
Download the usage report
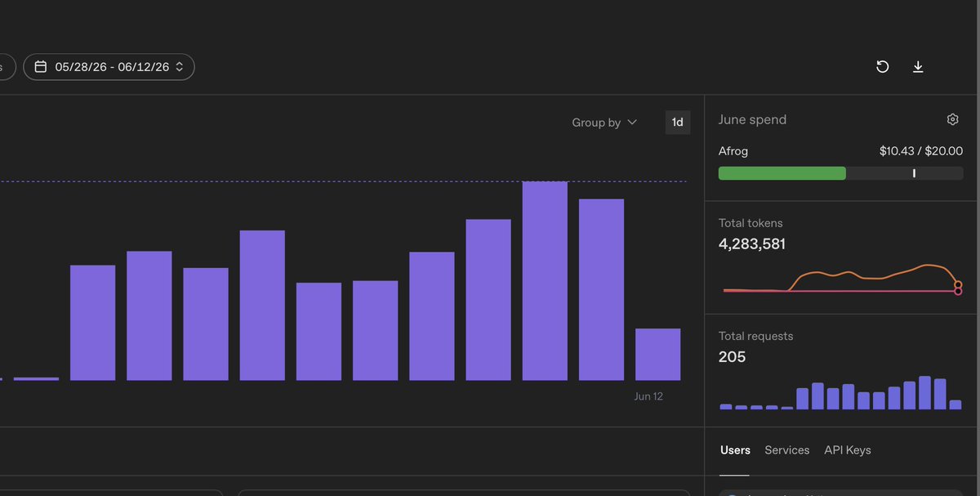(x=918, y=67)
